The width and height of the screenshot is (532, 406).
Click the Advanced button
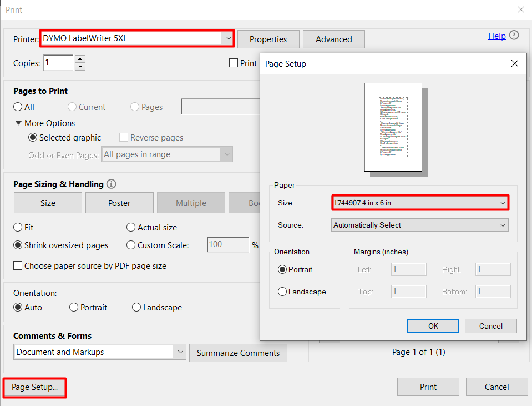333,39
